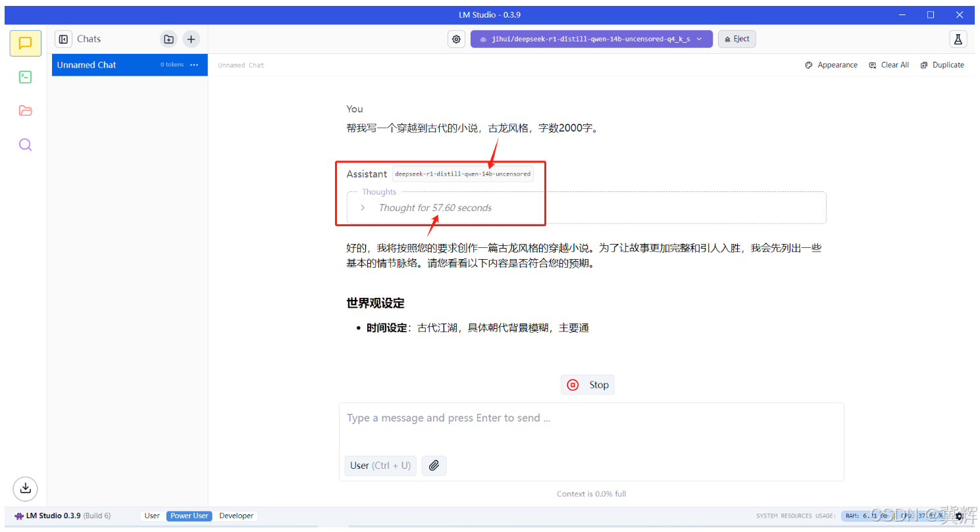Open the Discover search icon
Viewport: 980px width, 532px height.
coord(25,145)
